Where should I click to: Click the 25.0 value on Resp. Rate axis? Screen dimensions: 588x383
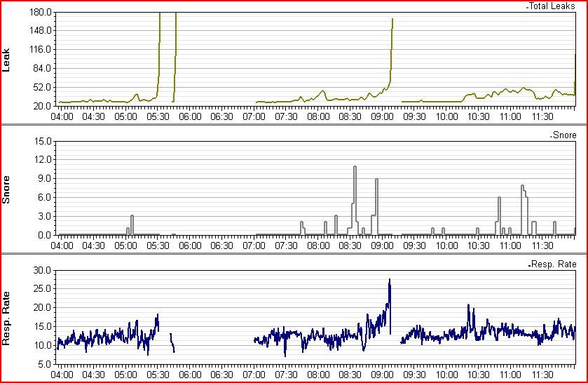(42, 289)
